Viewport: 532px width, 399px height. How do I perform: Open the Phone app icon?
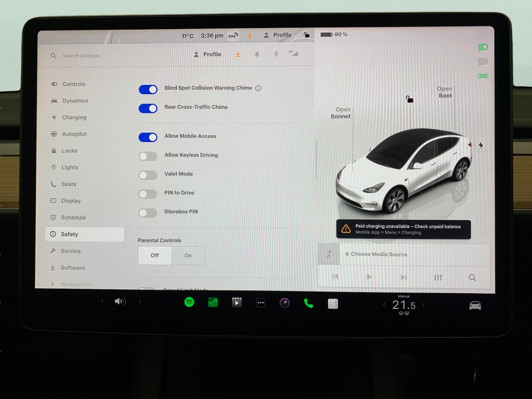[x=308, y=303]
